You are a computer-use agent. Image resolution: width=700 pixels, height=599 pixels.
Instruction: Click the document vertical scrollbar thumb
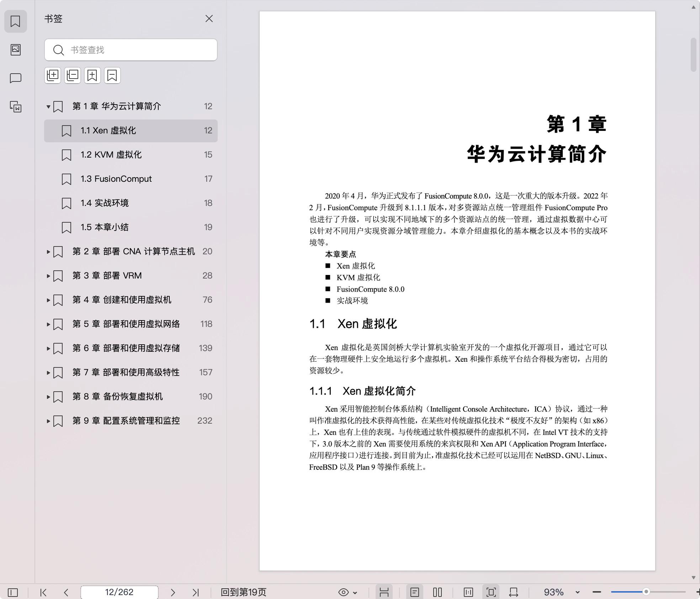694,54
